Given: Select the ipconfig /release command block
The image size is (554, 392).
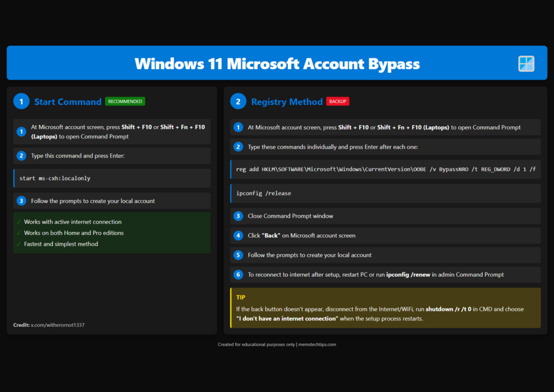Looking at the screenshot, I should [385, 194].
